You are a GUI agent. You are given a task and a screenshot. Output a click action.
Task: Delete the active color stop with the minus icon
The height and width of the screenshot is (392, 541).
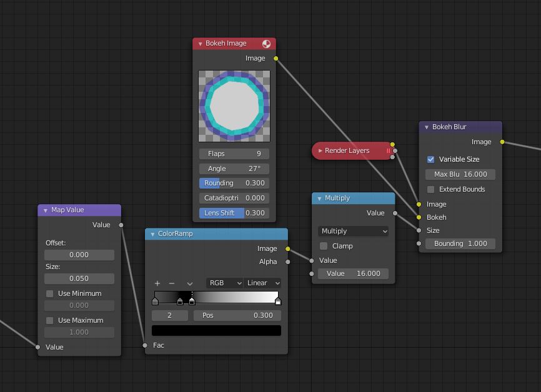(x=172, y=283)
